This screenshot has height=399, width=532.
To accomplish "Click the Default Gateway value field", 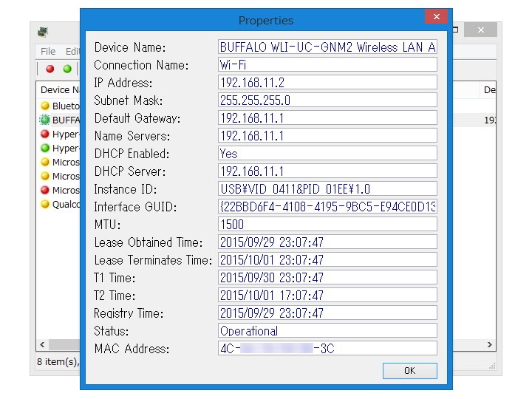I will (327, 117).
